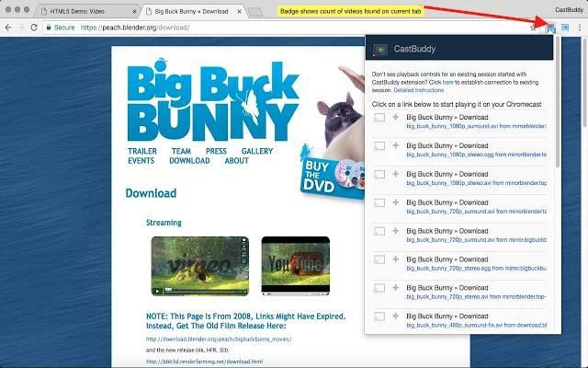This screenshot has height=368, width=588.
Task: Select the Big Buck Bunny » Download tab
Action: point(192,12)
